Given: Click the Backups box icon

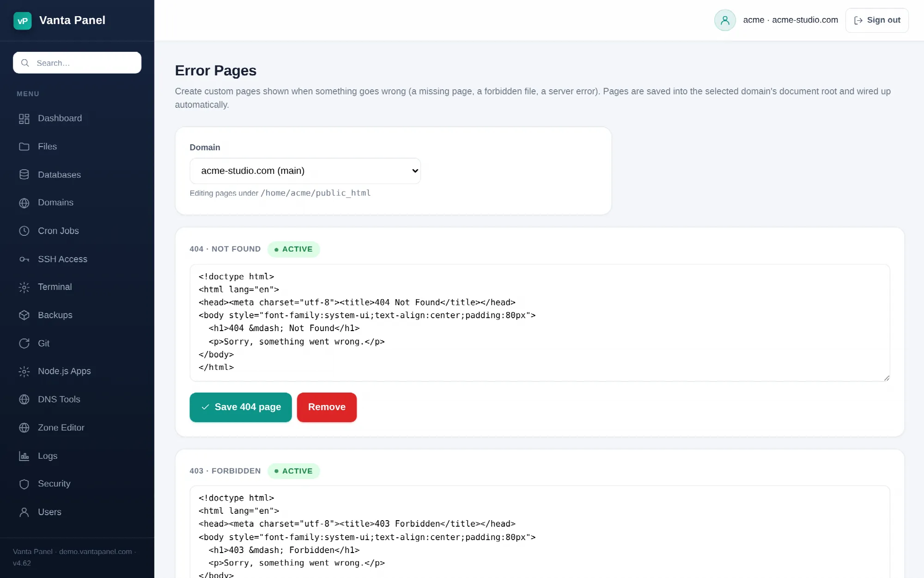Looking at the screenshot, I should point(24,315).
